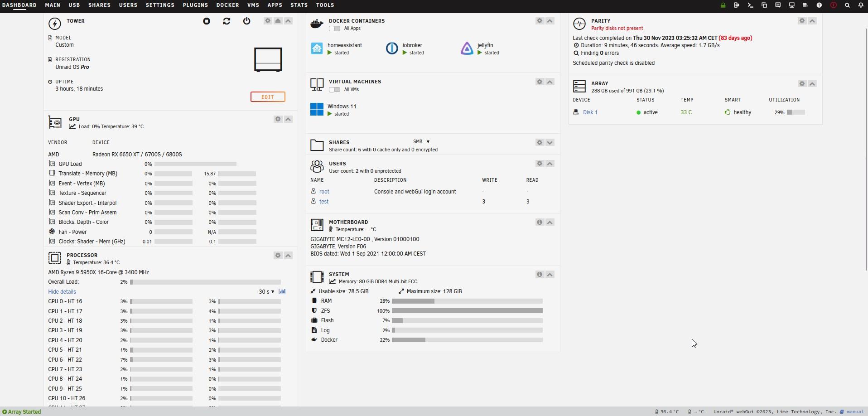Click the homeassistant container icon

point(317,48)
